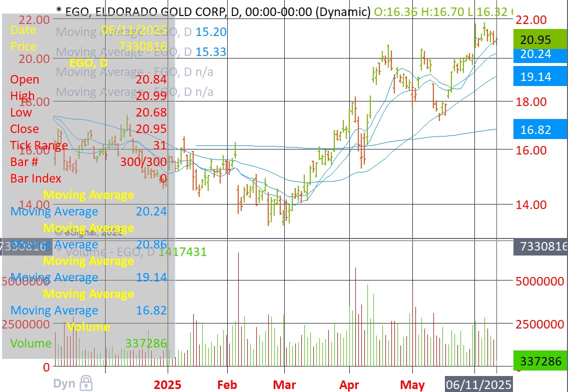The height and width of the screenshot is (392, 568).
Task: Click the May label on the time axis
Action: [412, 384]
